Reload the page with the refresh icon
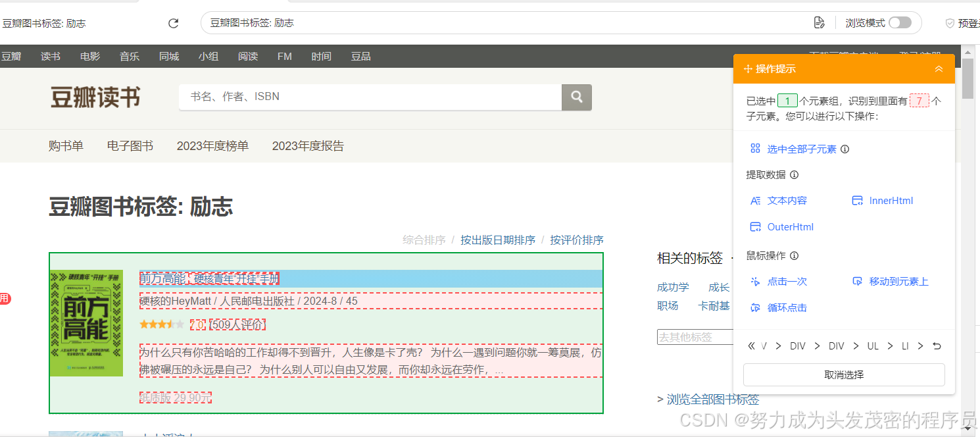This screenshot has height=437, width=980. 174,23
